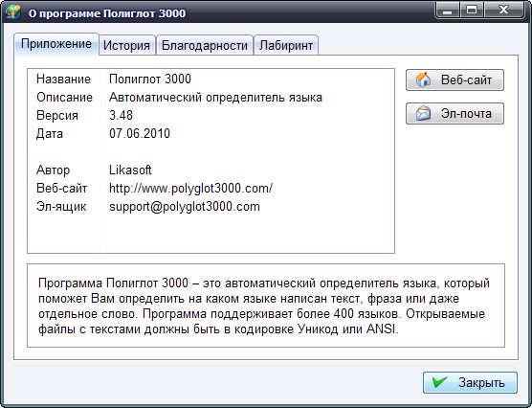This screenshot has height=408, width=532.
Task: Select the Приложение tab
Action: [x=56, y=44]
